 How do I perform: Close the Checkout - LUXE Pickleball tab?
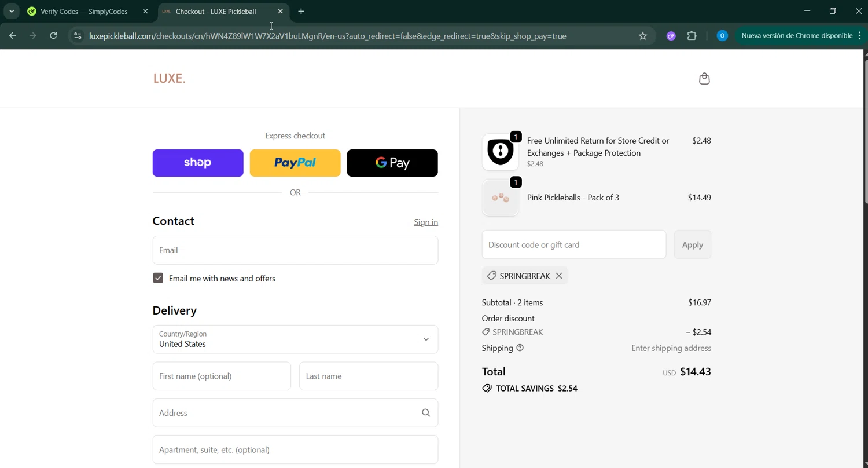point(281,12)
